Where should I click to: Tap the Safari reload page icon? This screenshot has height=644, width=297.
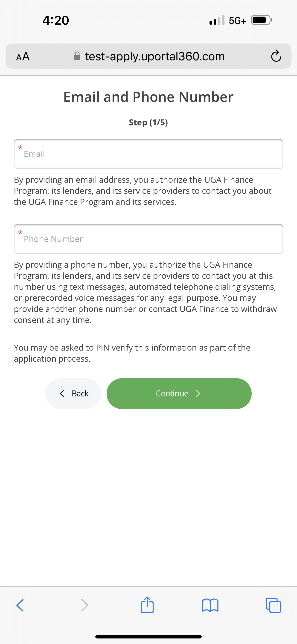276,56
